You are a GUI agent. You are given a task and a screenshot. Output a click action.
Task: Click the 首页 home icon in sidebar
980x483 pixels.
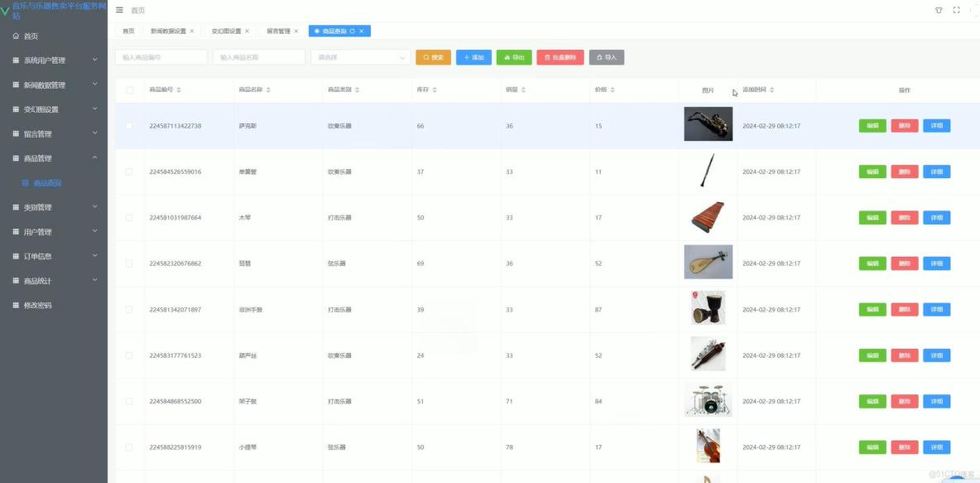(14, 36)
